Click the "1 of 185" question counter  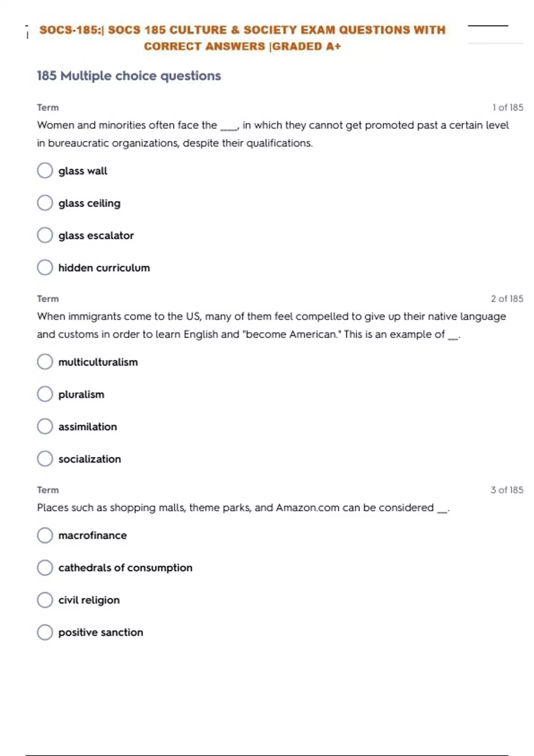tap(508, 108)
